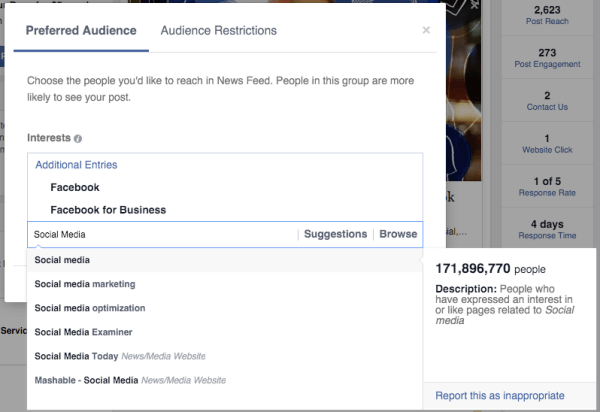
Task: Click the Interests info icon
Action: point(78,138)
